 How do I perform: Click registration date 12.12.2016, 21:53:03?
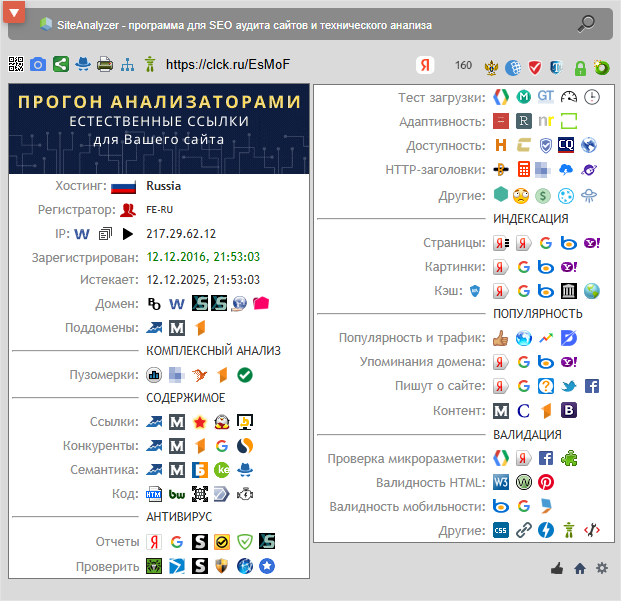(x=203, y=257)
